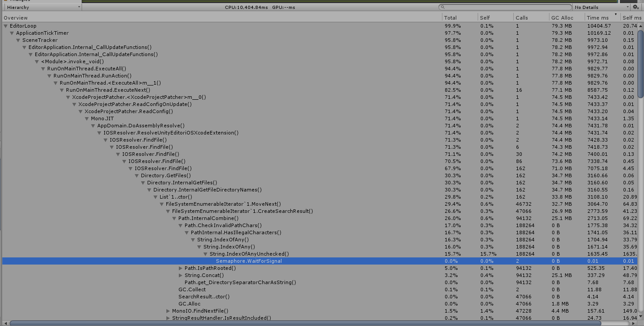
Task: Expand the StringResultHandler.IsResultIncluded node
Action: 168,318
